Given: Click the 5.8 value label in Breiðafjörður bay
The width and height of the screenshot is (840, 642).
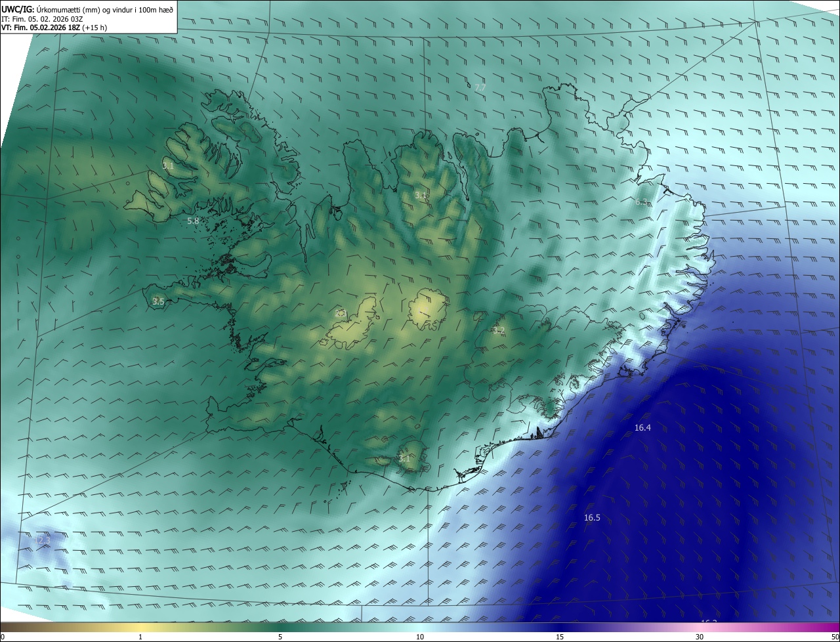Looking at the screenshot, I should click(x=193, y=221).
